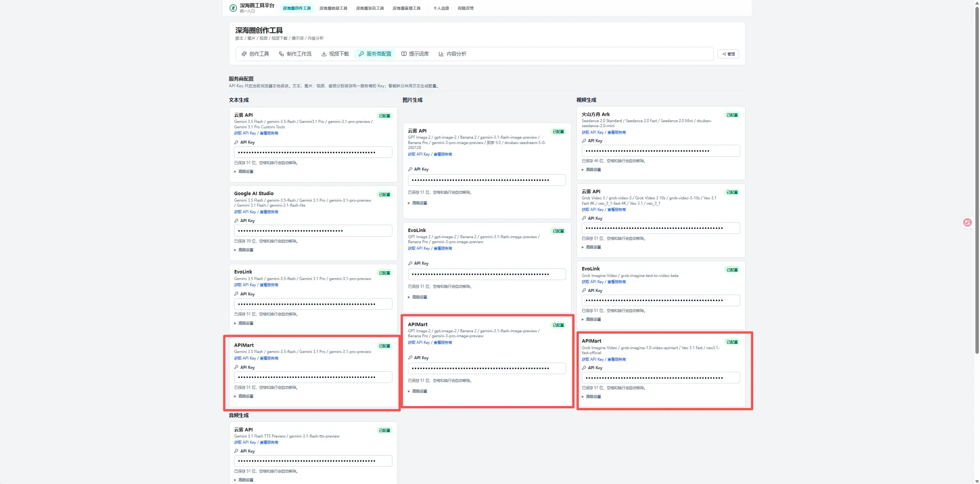
Task: Focus API Key field in 图片生成 APIMart card
Action: [x=487, y=368]
